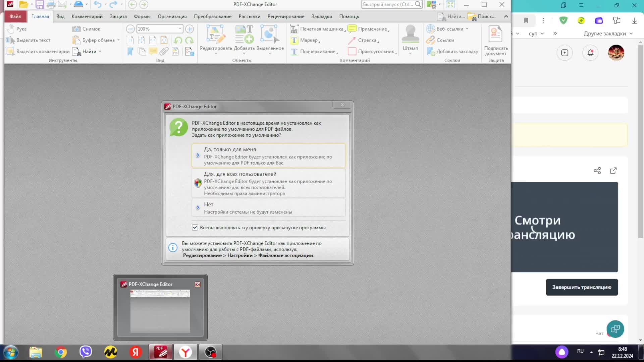Expand the Найти dropdown arrow in Инструменты

point(100,51)
